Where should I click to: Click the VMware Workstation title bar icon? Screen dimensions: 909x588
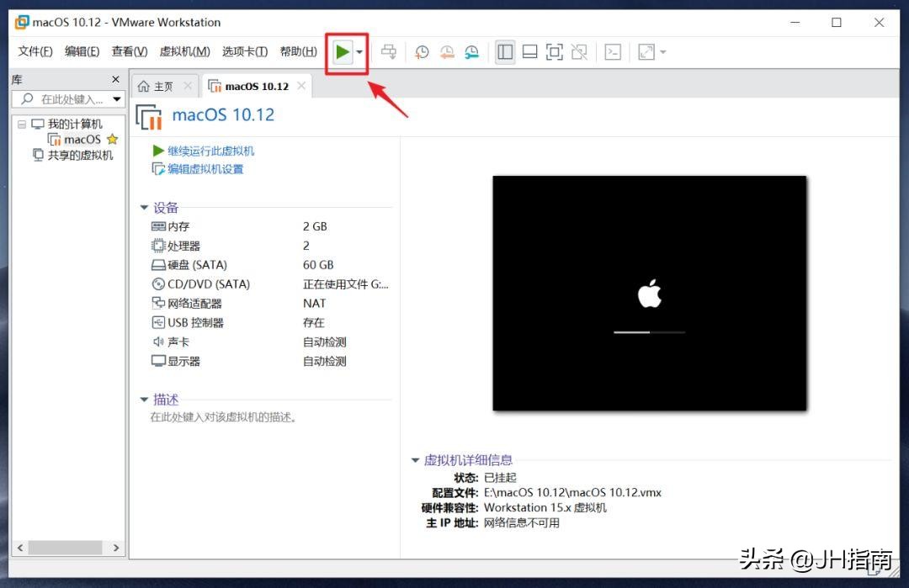[21, 22]
